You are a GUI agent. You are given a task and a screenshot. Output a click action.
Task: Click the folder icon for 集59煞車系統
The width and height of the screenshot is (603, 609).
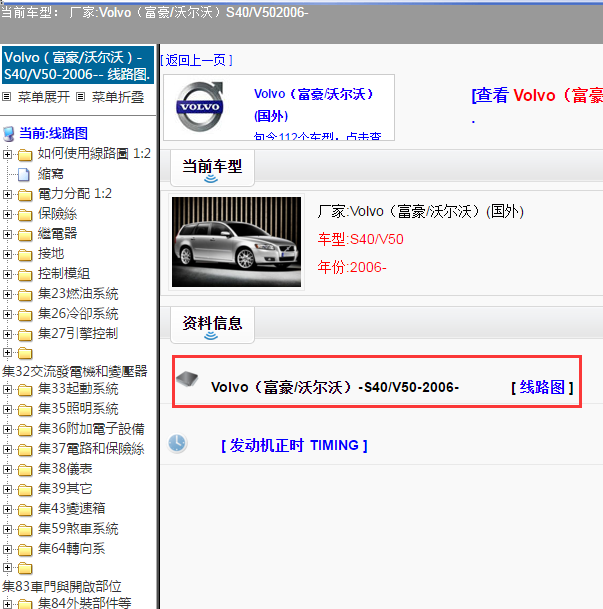[25, 530]
